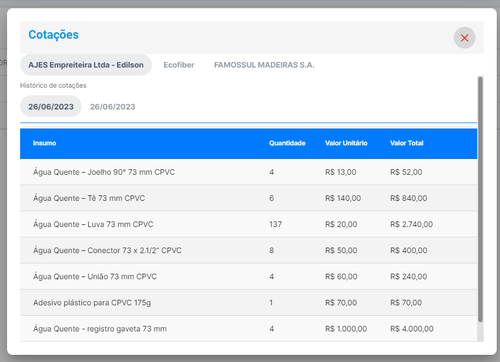The height and width of the screenshot is (362, 500).
Task: Click unit value R$ 140,00
Action: tap(343, 198)
